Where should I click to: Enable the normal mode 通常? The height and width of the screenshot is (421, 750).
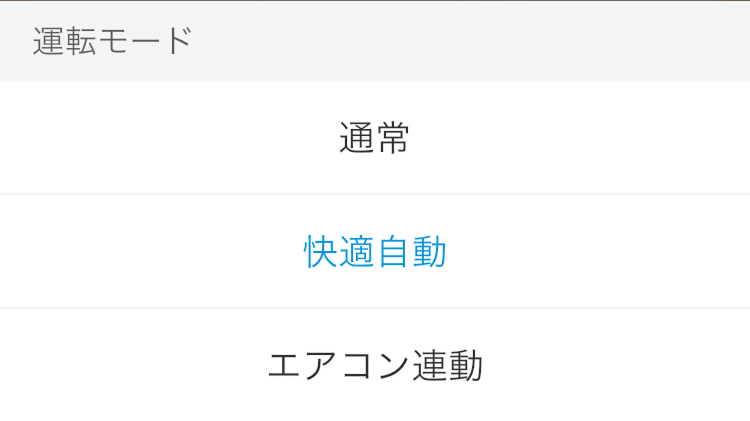click(375, 138)
